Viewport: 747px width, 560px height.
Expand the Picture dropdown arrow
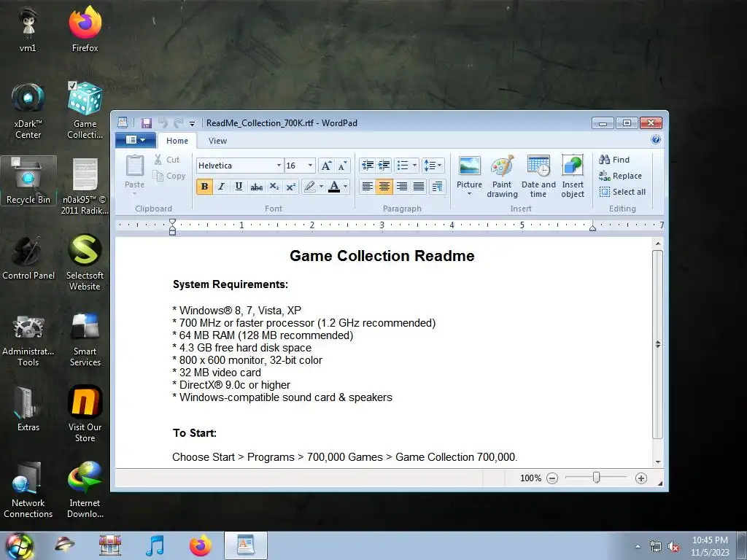(469, 194)
